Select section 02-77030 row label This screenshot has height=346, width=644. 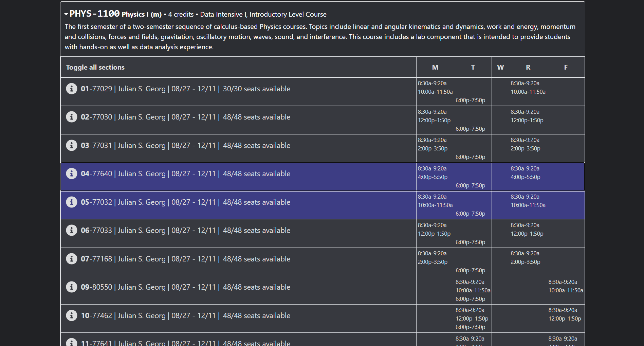[x=185, y=117]
